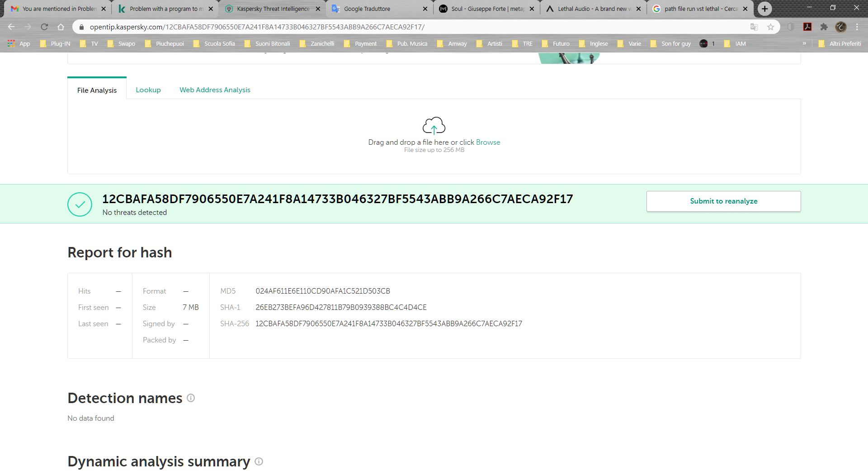Expand hidden bookmarks chevron
868x475 pixels.
(804, 43)
